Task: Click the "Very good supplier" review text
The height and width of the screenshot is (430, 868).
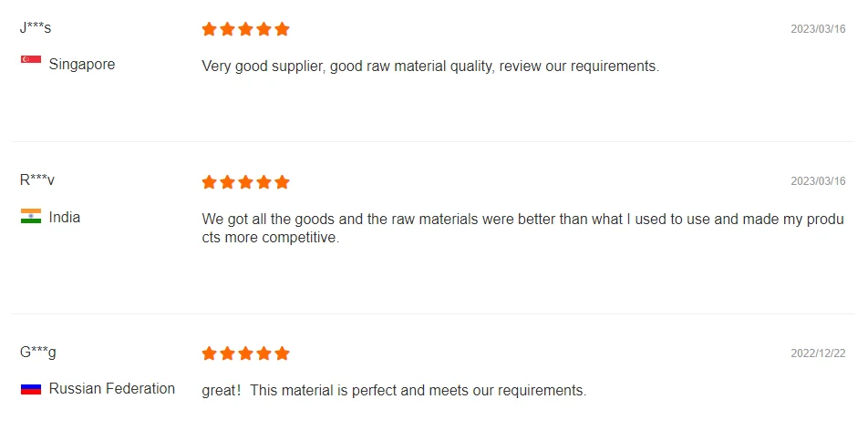Action: [429, 66]
